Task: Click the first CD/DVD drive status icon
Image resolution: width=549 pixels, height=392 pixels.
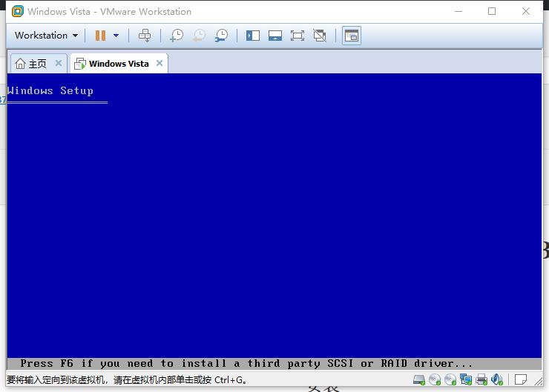Action: coord(435,379)
